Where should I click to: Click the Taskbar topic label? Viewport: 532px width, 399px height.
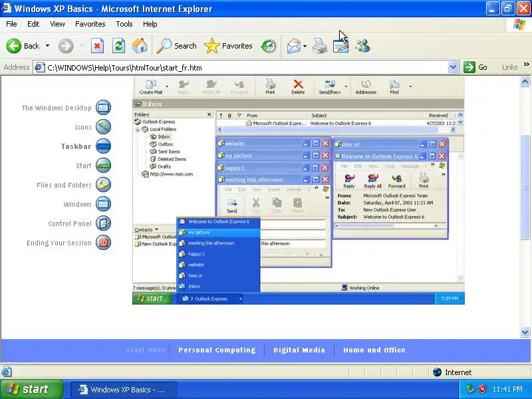click(x=76, y=146)
